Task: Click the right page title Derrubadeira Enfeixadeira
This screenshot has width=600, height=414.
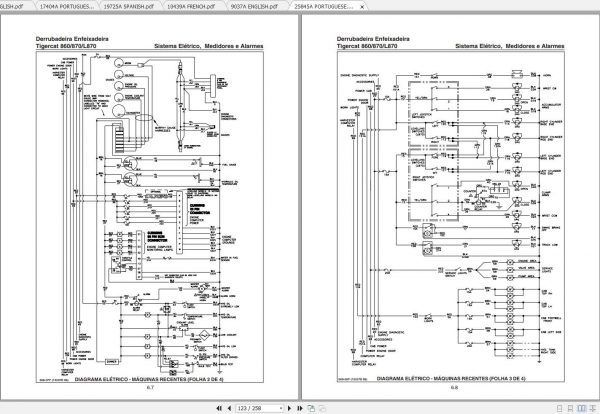Action: click(x=373, y=39)
